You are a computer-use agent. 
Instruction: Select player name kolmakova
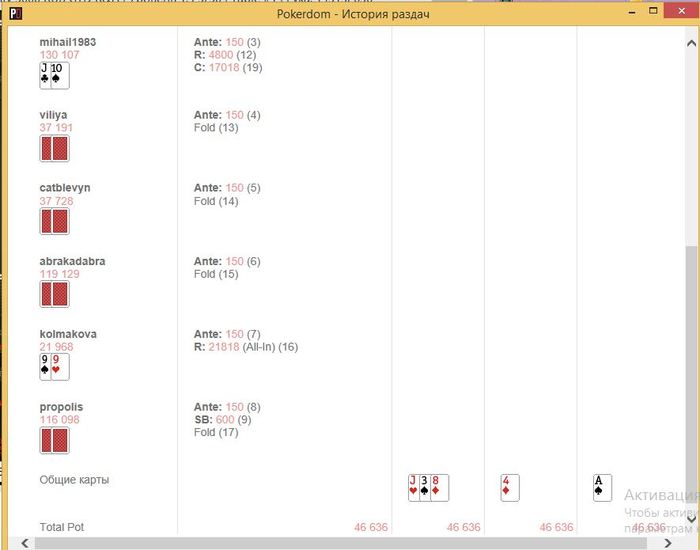coord(68,334)
